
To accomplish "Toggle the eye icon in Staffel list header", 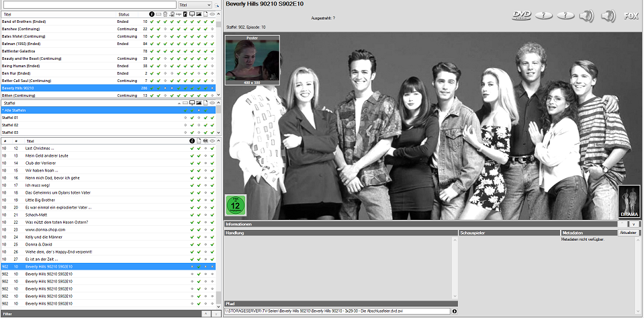I will tap(212, 103).
